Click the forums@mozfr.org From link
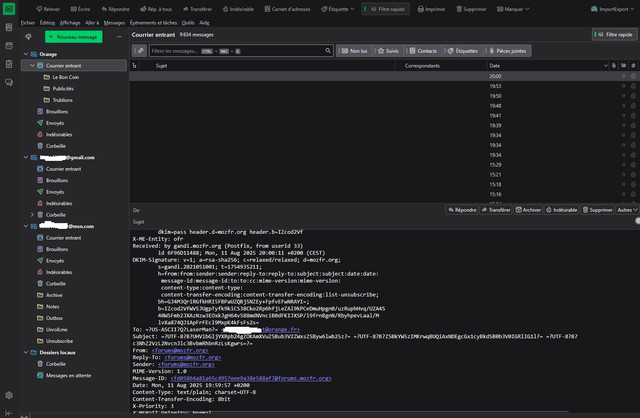The width and height of the screenshot is (640, 418). coord(180,350)
